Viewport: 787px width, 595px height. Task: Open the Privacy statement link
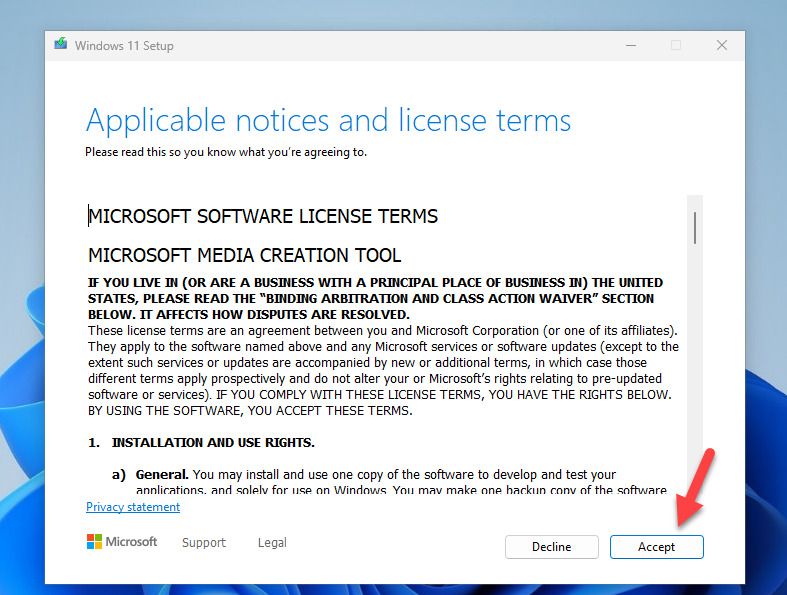[x=133, y=507]
